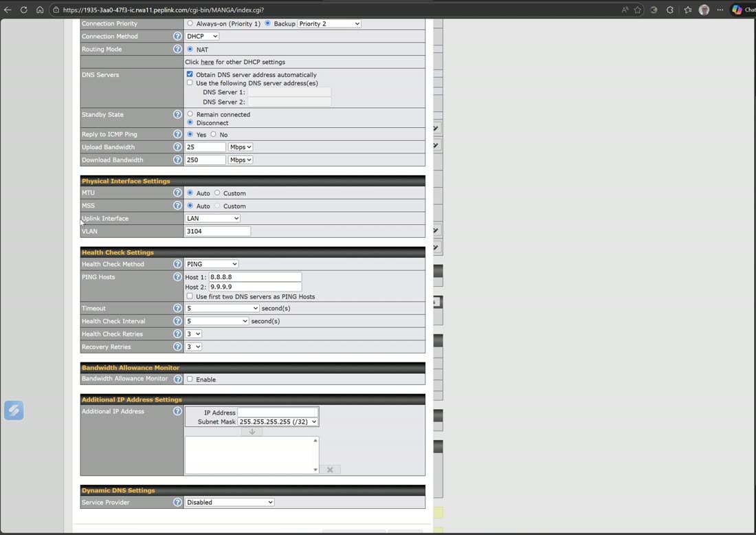Image resolution: width=756 pixels, height=535 pixels.
Task: Select Backup connection priority radio
Action: tap(267, 23)
